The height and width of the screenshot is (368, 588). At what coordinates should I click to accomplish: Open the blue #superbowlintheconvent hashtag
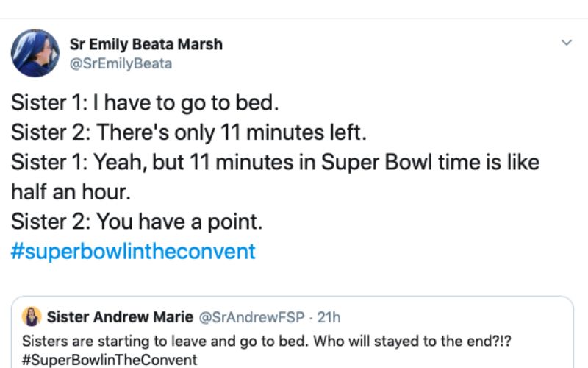[133, 252]
